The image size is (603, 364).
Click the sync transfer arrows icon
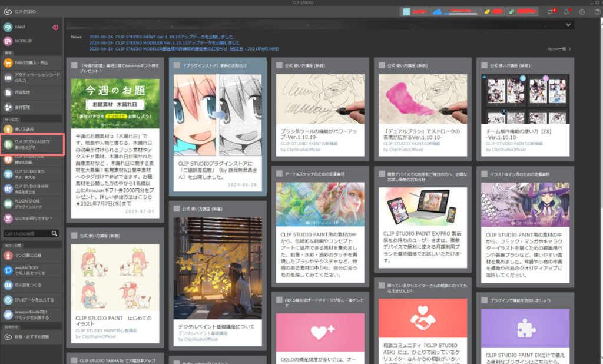pyautogui.click(x=551, y=12)
